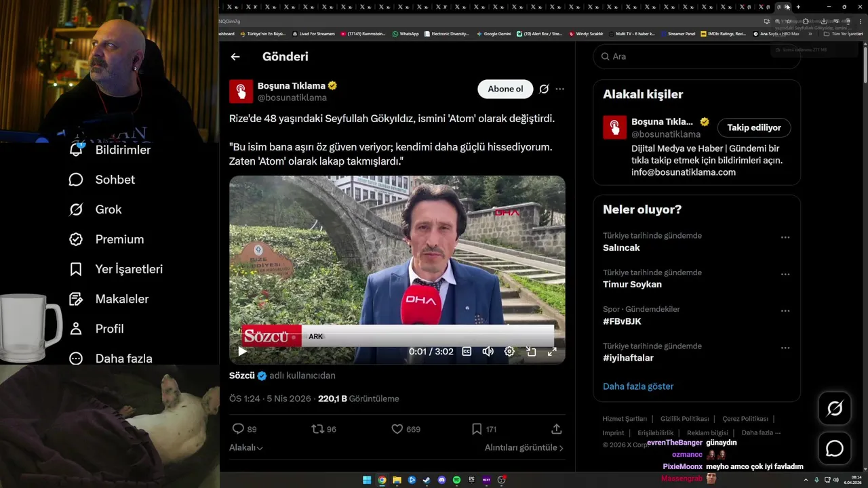Show hidden system tray icons
The height and width of the screenshot is (488, 868).
pyautogui.click(x=806, y=480)
